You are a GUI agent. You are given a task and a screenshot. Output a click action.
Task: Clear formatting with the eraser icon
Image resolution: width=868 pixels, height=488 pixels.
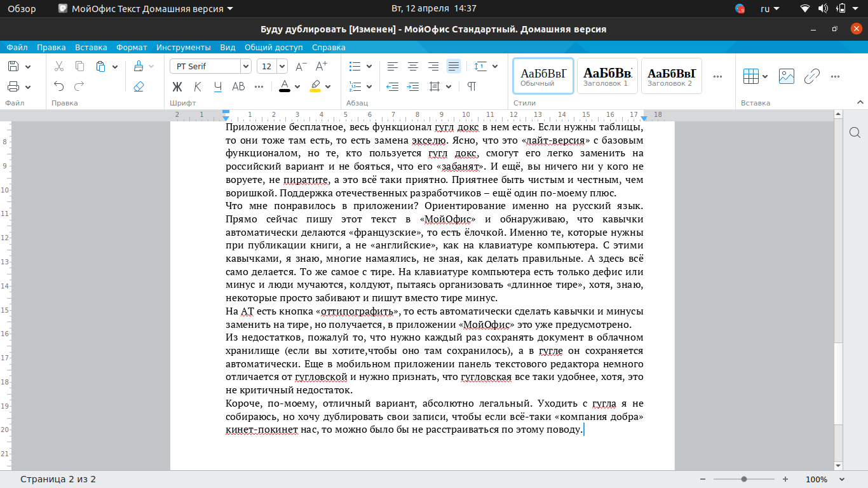[139, 86]
